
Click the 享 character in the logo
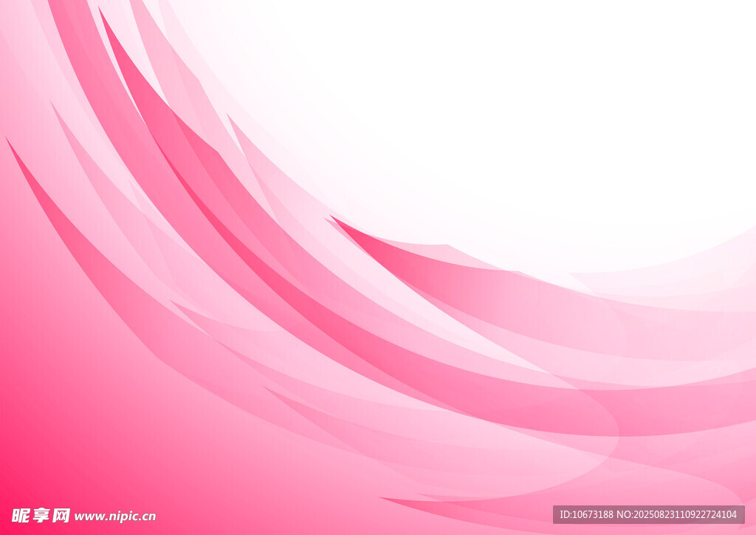[41, 515]
